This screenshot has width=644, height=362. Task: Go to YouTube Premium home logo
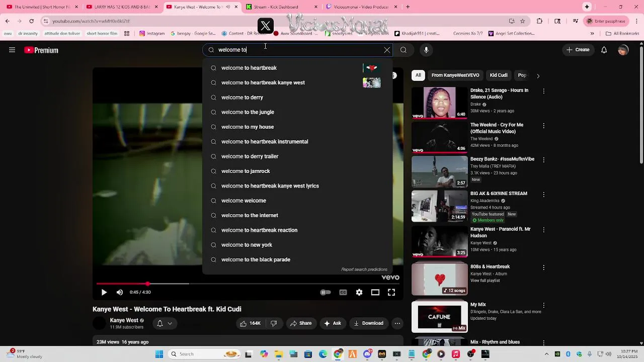click(x=41, y=50)
